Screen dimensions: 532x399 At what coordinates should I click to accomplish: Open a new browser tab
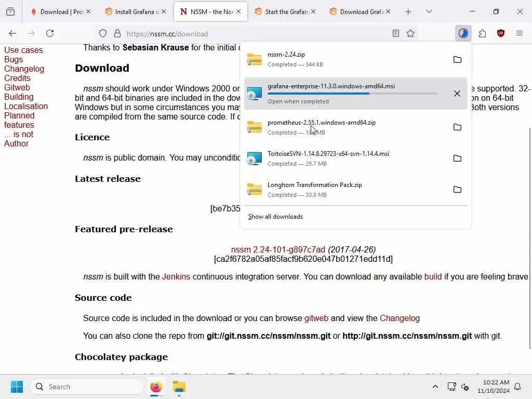[408, 12]
